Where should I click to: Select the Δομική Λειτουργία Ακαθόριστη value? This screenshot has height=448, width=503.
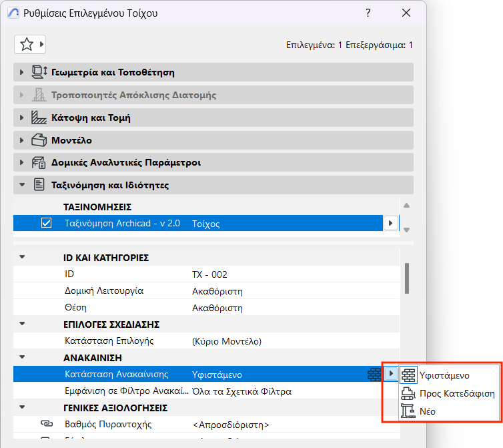coord(217,291)
